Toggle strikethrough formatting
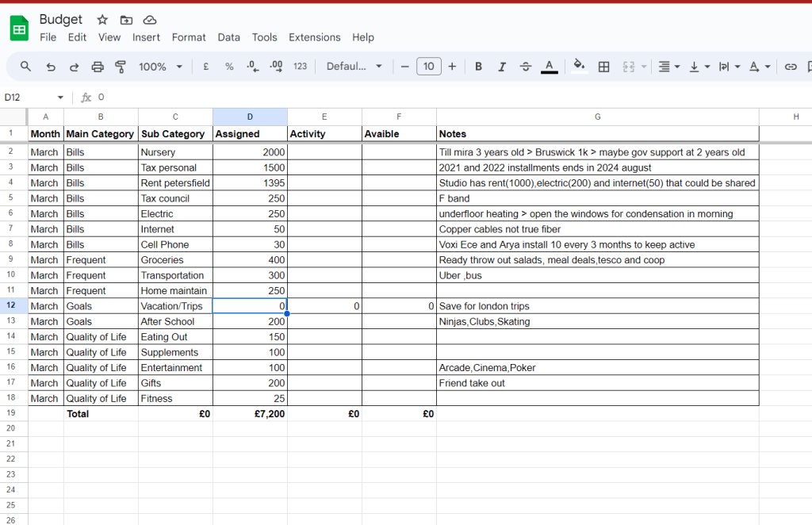This screenshot has width=812, height=525. click(x=525, y=67)
